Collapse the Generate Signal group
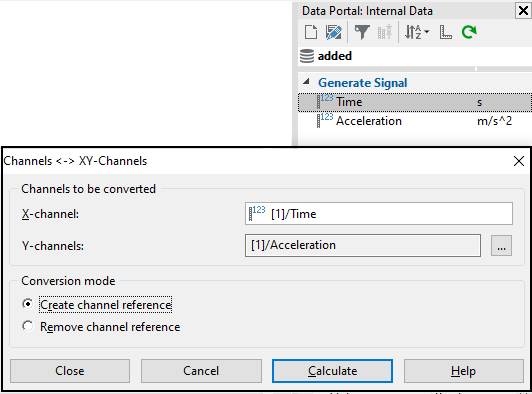The width and height of the screenshot is (532, 394). click(306, 81)
